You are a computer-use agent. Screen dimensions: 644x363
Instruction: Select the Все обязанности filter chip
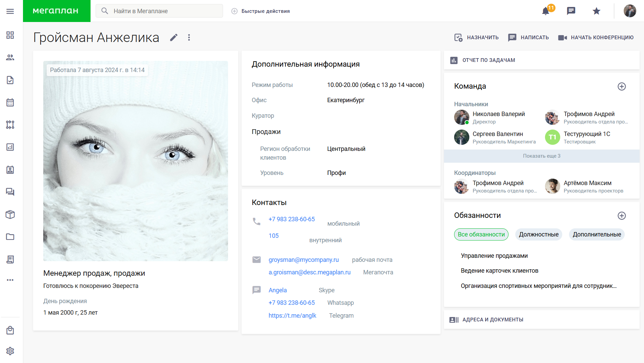(481, 234)
